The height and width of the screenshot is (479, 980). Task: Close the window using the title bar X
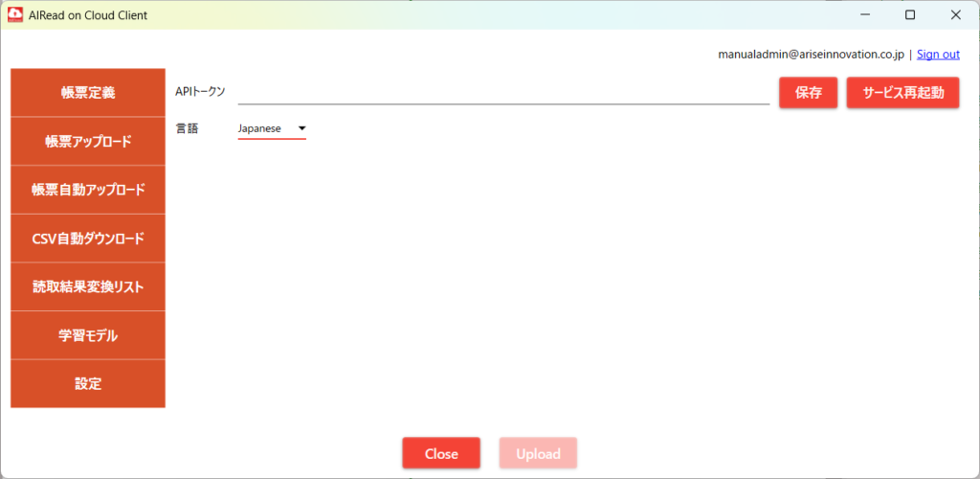click(955, 15)
